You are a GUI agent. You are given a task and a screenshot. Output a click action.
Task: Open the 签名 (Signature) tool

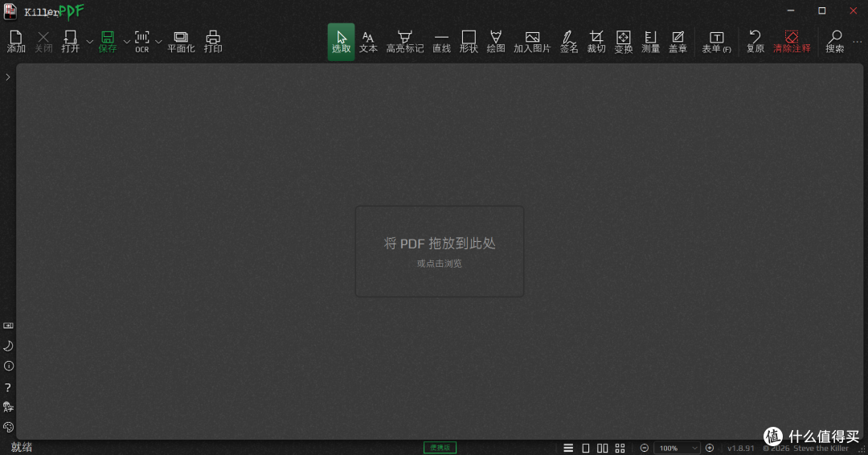click(x=568, y=42)
